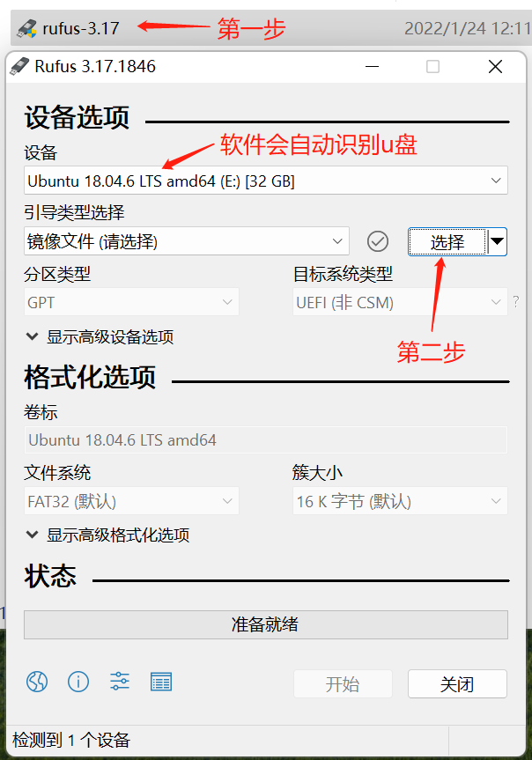This screenshot has height=760, width=532.
Task: Show the log window icon
Action: click(x=161, y=682)
